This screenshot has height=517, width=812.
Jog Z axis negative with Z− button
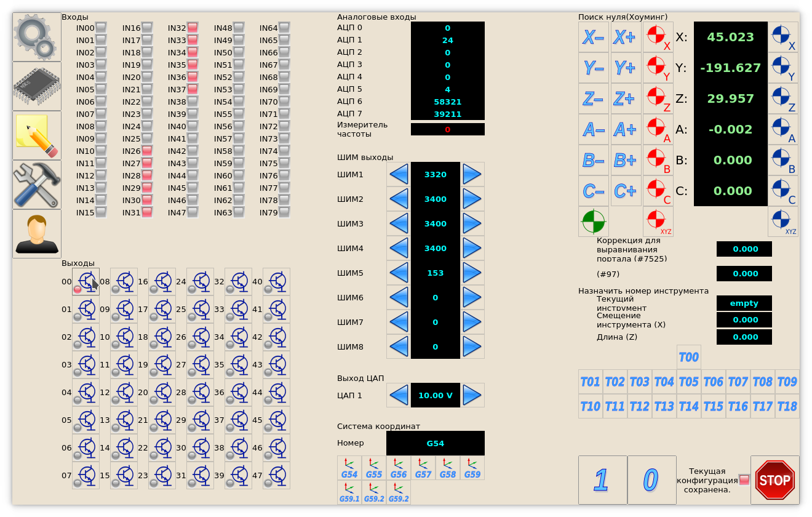pos(594,98)
